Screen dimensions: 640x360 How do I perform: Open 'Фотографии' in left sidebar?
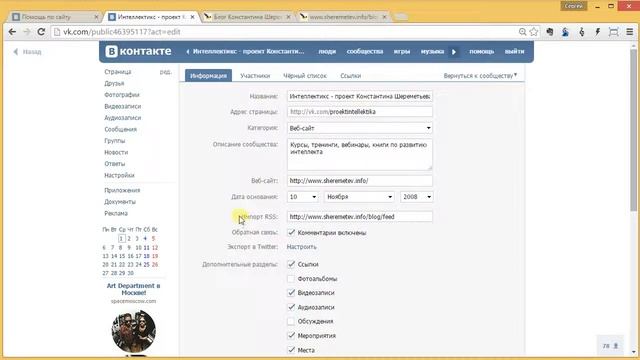pyautogui.click(x=122, y=95)
